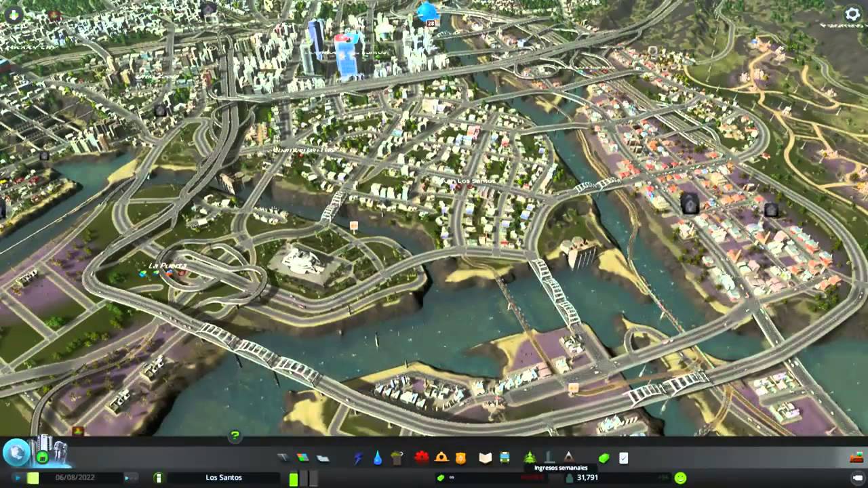Open the Districts tool menu

323,458
